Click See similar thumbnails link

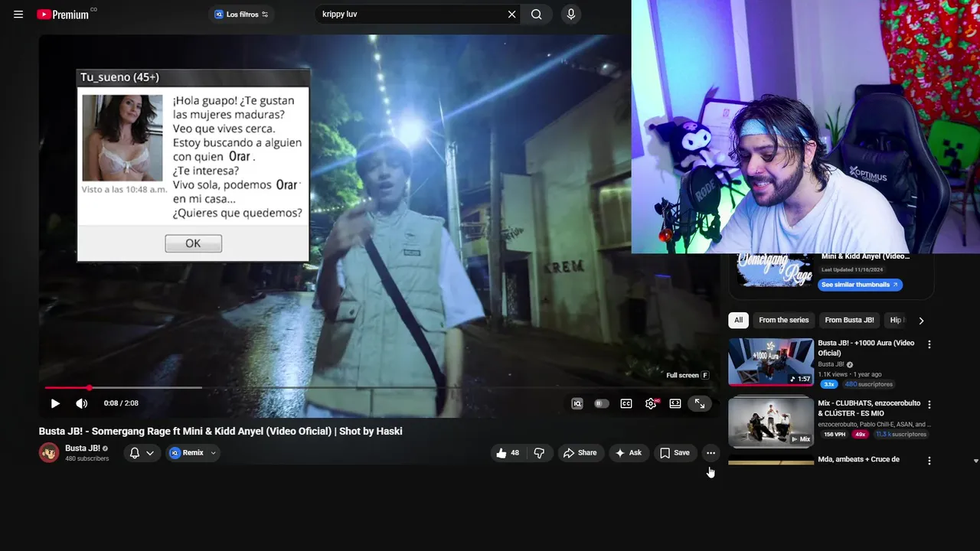pos(861,285)
